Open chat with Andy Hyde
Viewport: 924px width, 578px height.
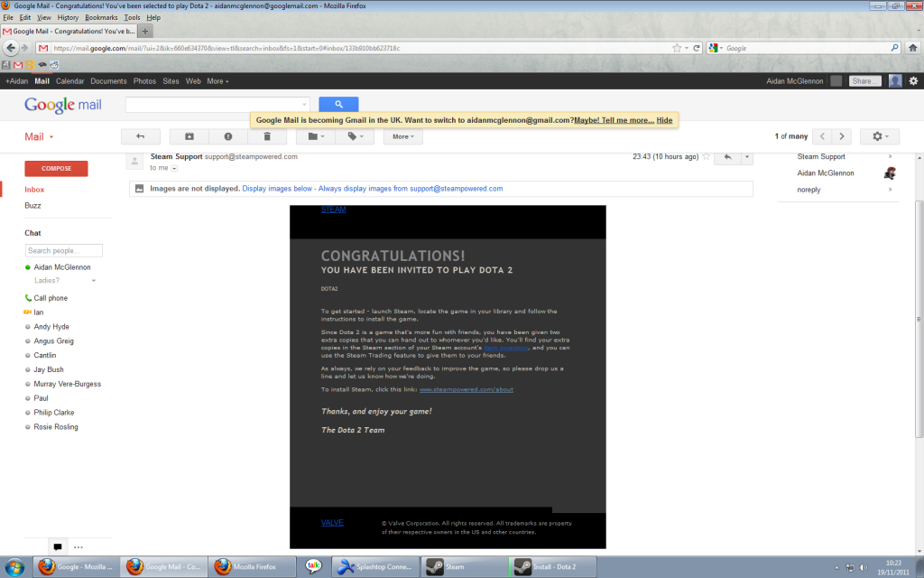point(51,327)
